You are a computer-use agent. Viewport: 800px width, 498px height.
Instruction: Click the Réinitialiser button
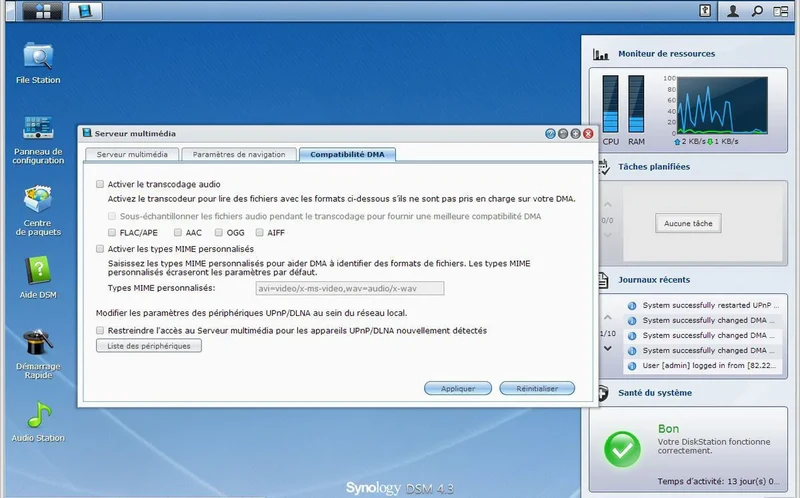point(537,389)
